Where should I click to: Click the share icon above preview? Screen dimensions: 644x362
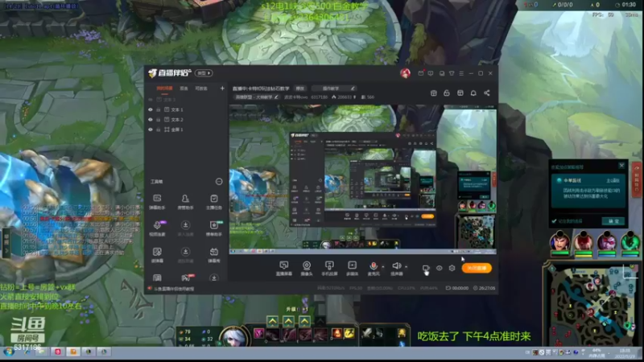[x=487, y=93]
